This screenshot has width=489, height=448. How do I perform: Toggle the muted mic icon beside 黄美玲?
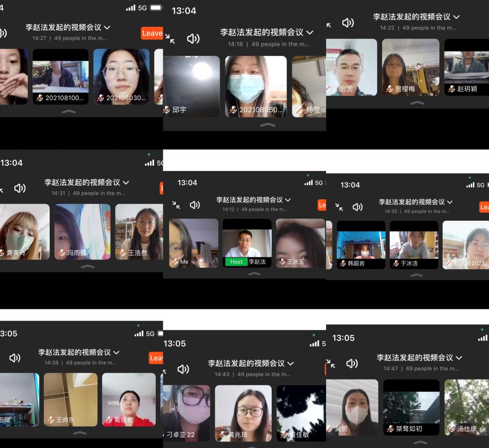[3, 253]
